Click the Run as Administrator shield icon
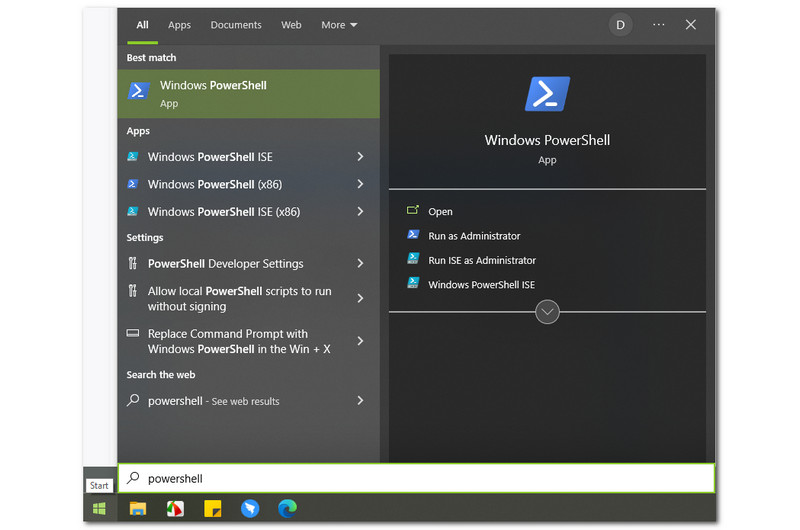This screenshot has height=530, width=800. (x=413, y=236)
